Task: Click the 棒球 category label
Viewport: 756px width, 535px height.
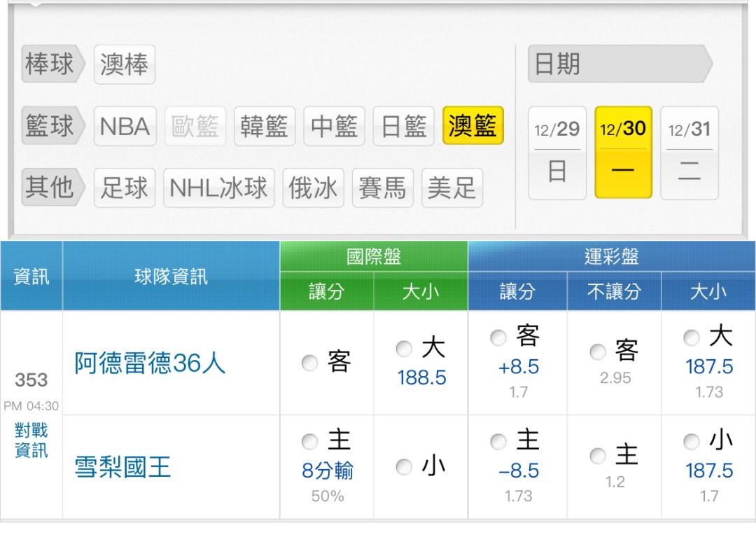Action: pos(52,64)
